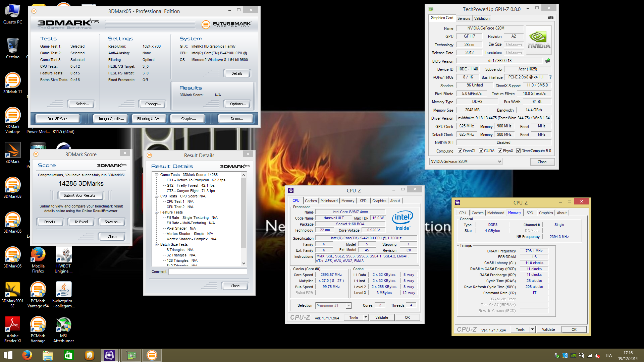Open the Mozilla Firefox desktop shortcut
Viewport: 644px width, 362px height.
(x=38, y=259)
